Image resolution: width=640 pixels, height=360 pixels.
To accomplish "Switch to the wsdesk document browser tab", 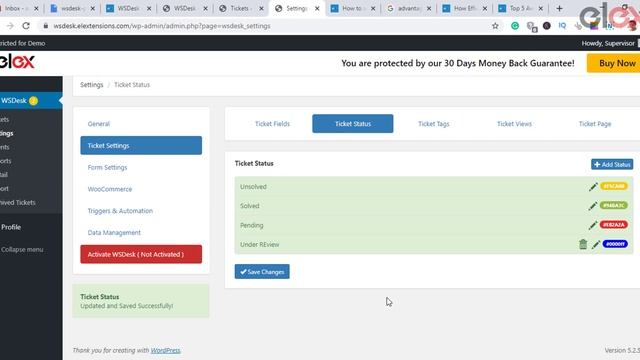I will click(x=73, y=8).
